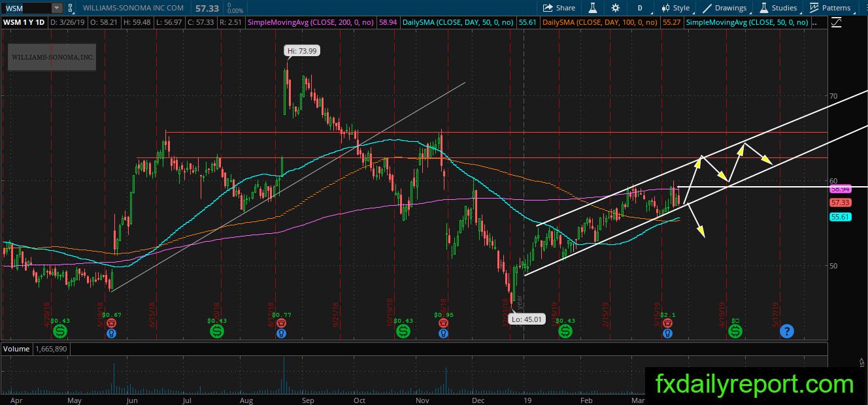868x405 pixels.
Task: Select the SimpleMovingAvg 50 study label
Action: [747, 22]
